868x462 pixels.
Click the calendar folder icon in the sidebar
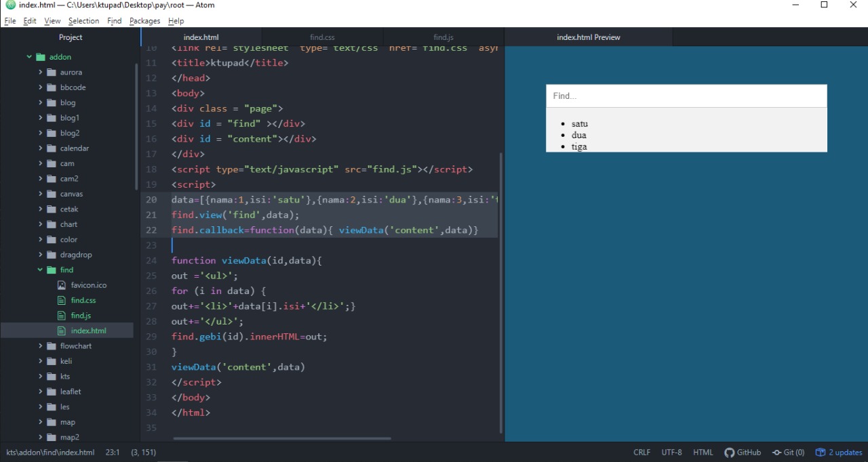pos(52,148)
